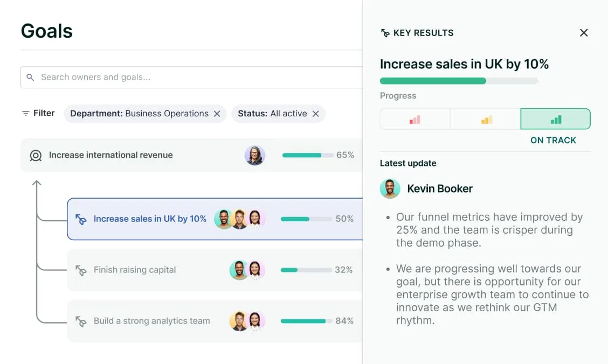Click key result icon beside Finish raising capital
This screenshot has width=608, height=364.
81,270
